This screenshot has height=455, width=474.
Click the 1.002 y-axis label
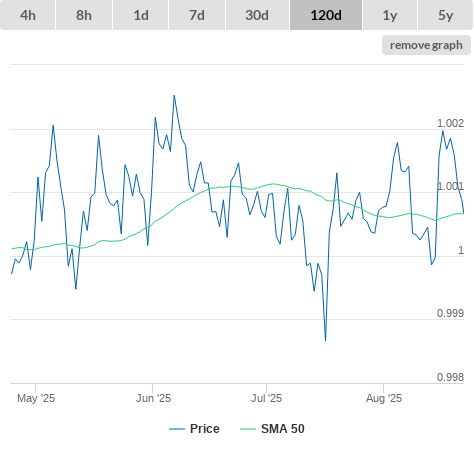click(x=450, y=123)
